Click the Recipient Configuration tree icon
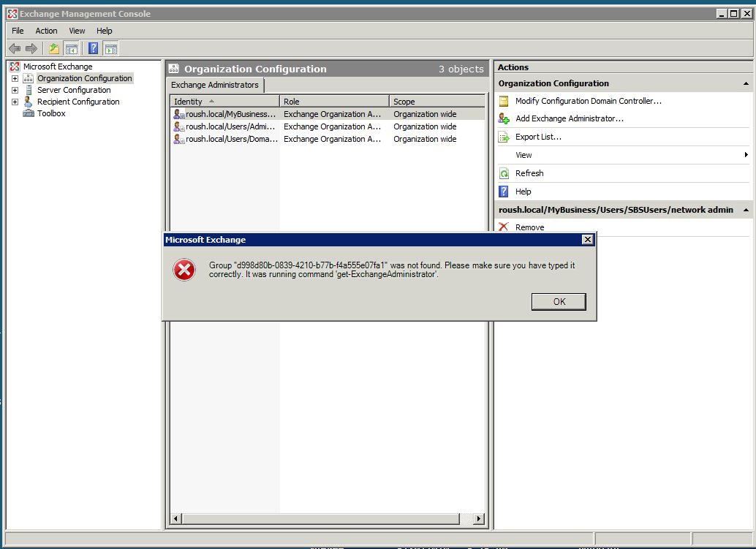 [29, 102]
